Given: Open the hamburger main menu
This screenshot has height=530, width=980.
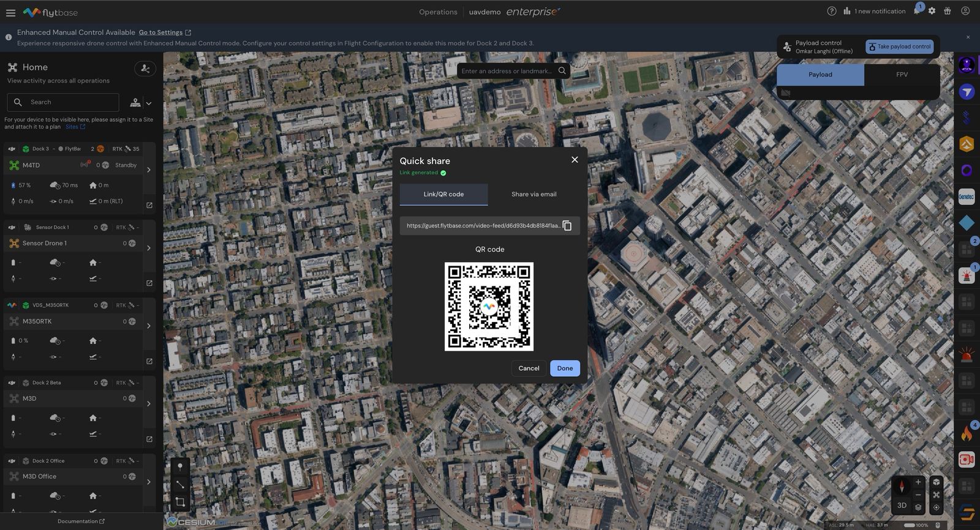Looking at the screenshot, I should pyautogui.click(x=10, y=12).
